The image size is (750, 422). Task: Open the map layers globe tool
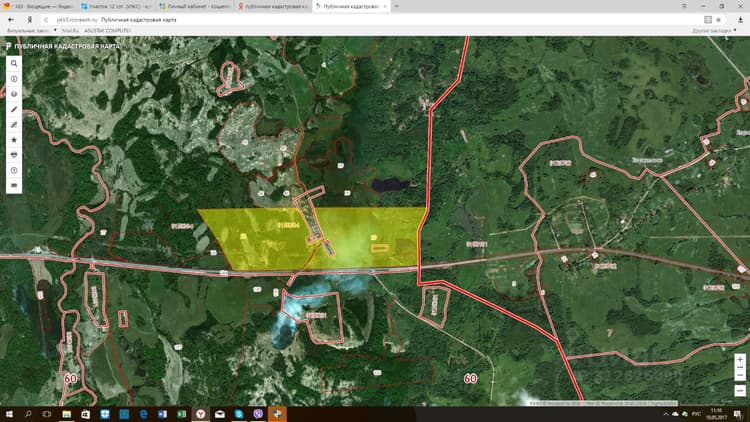pyautogui.click(x=14, y=94)
